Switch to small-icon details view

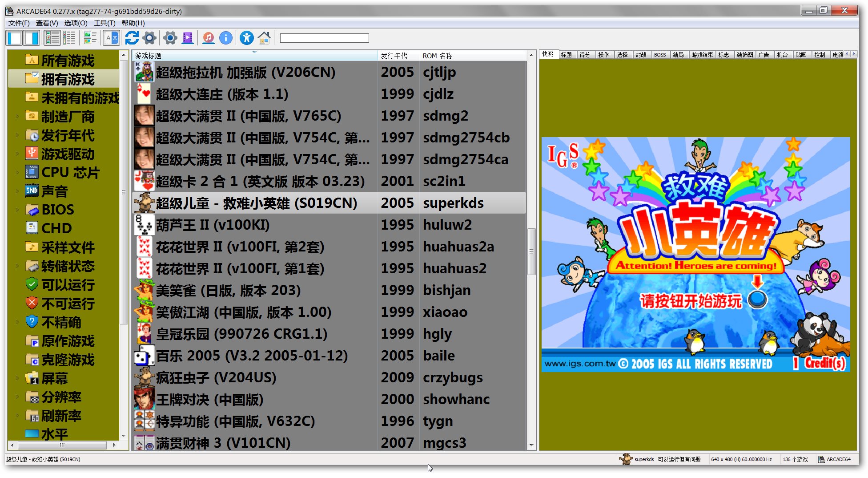69,38
